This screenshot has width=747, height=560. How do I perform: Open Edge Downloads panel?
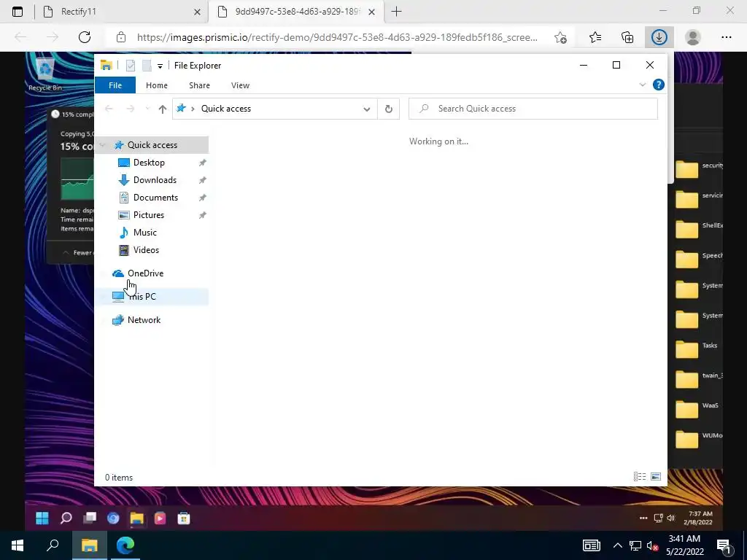(659, 37)
